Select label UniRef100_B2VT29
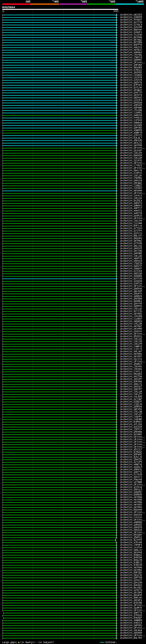This screenshot has height=644, width=146. pyautogui.click(x=131, y=278)
